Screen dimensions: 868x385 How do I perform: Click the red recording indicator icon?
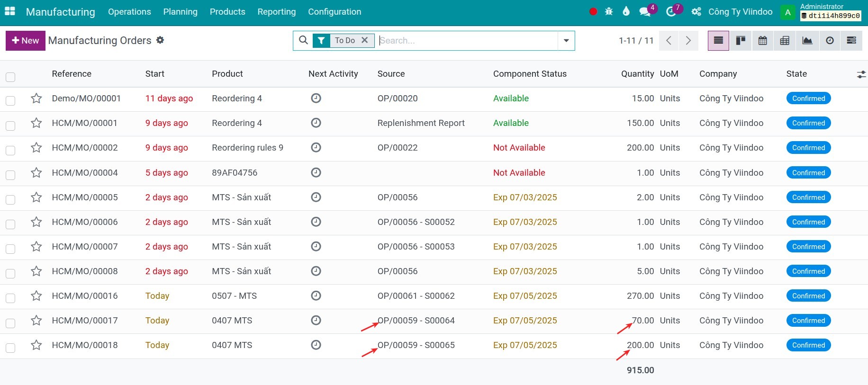(x=593, y=12)
